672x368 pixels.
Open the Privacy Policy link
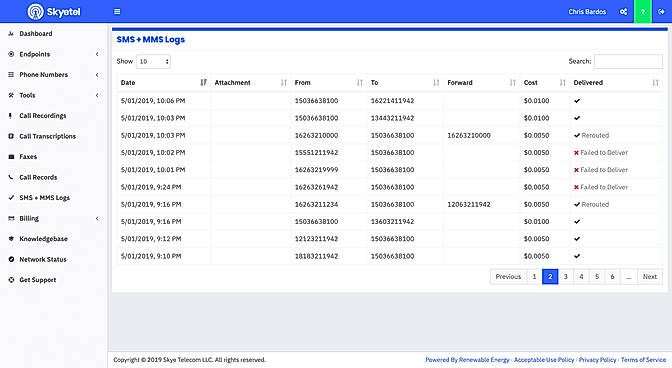click(597, 360)
